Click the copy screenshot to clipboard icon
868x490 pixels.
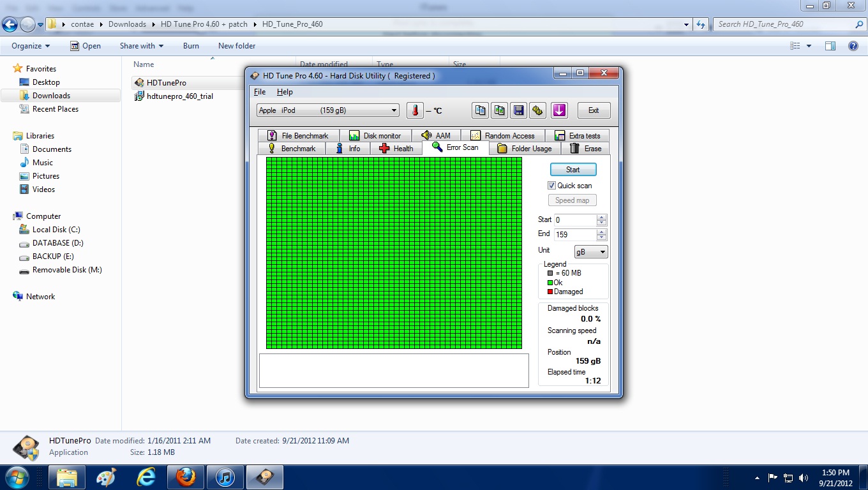[499, 110]
